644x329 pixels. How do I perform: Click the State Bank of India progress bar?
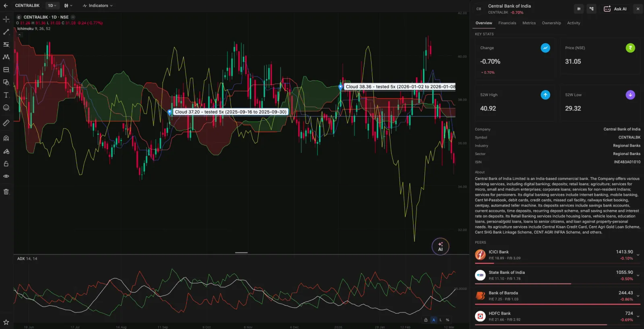[523, 283]
